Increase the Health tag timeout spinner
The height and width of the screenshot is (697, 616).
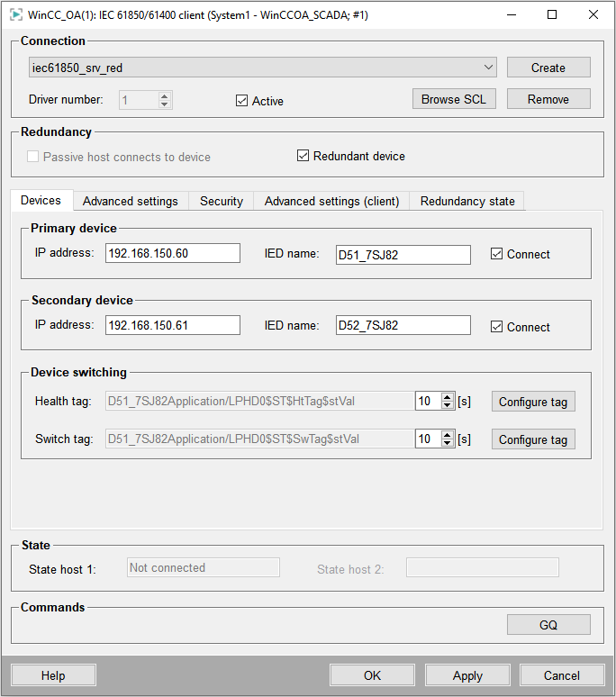[x=448, y=397]
